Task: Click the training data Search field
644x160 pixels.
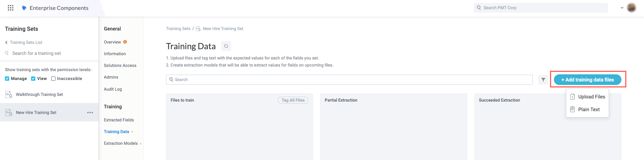Action: pyautogui.click(x=349, y=80)
